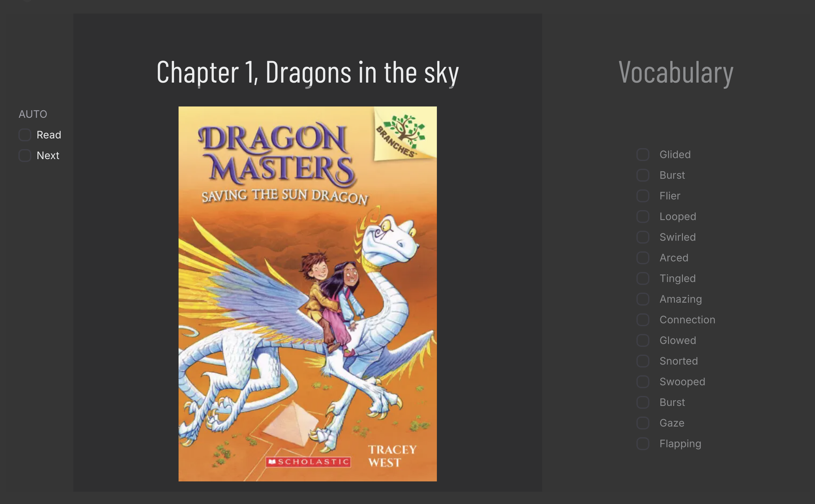Mark the Looped word checkbox

pyautogui.click(x=643, y=217)
